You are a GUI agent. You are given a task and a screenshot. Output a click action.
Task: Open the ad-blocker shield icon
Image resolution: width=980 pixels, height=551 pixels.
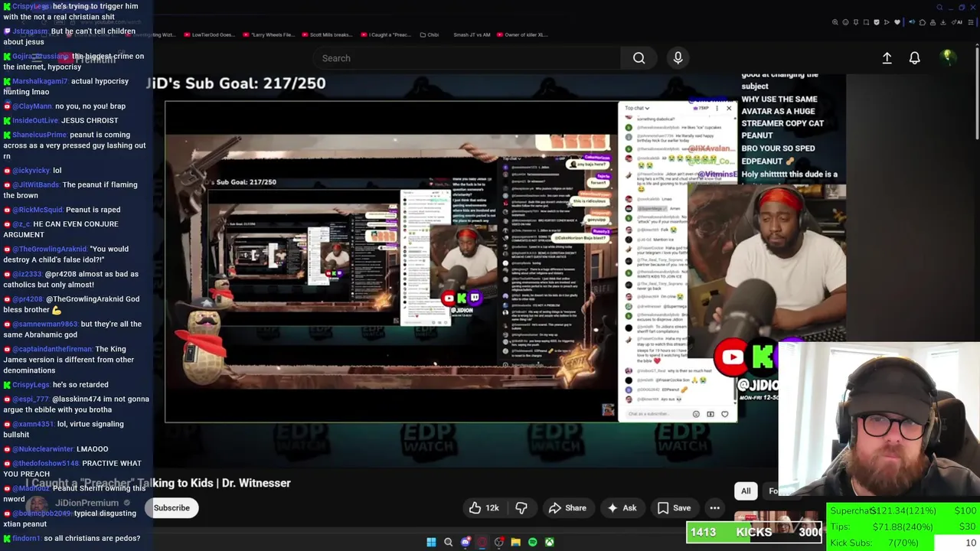[877, 22]
